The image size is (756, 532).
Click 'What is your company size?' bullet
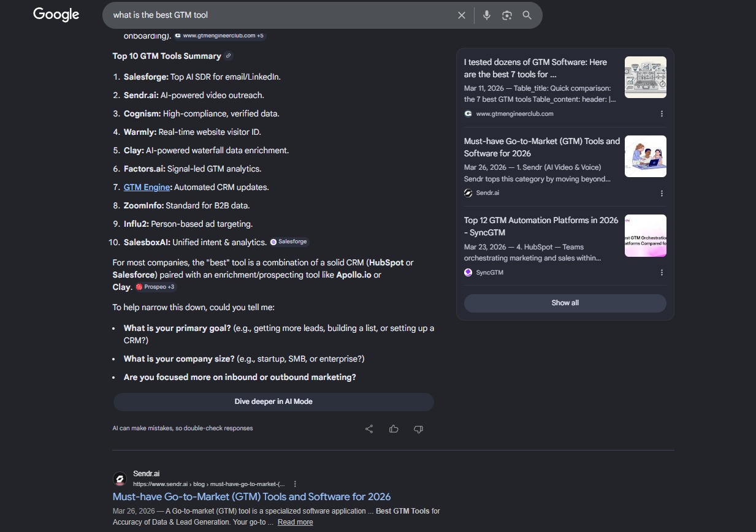click(244, 359)
